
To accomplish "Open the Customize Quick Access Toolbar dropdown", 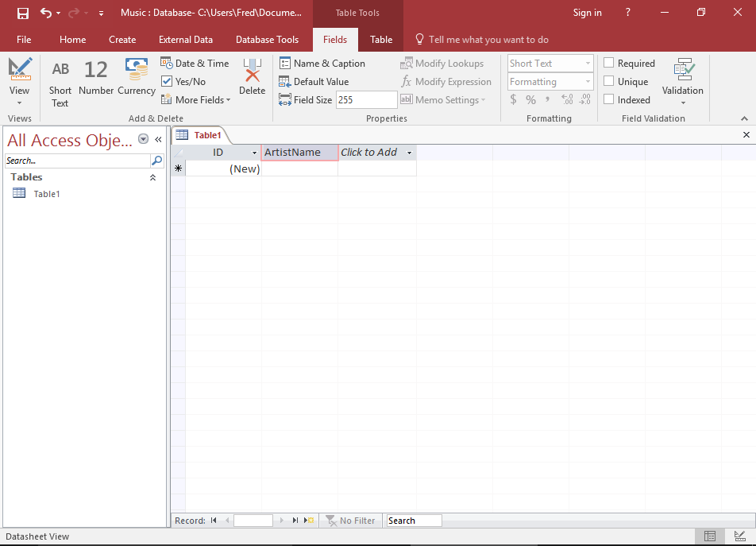I will click(x=102, y=14).
